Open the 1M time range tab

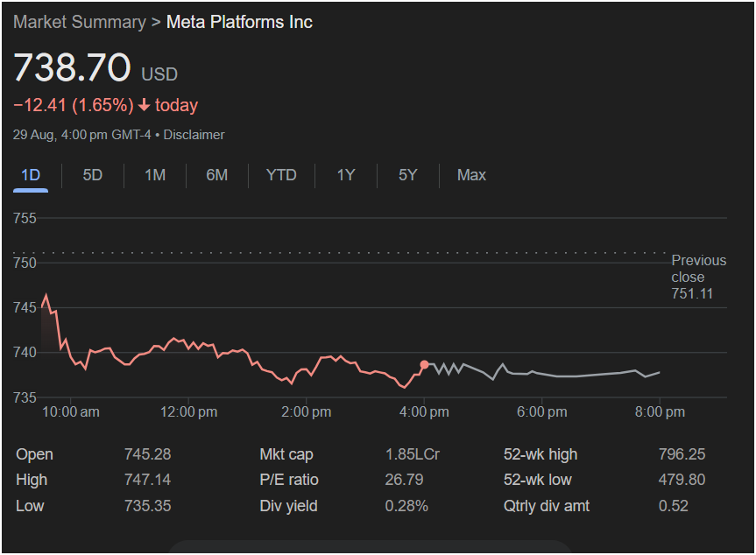click(x=155, y=175)
